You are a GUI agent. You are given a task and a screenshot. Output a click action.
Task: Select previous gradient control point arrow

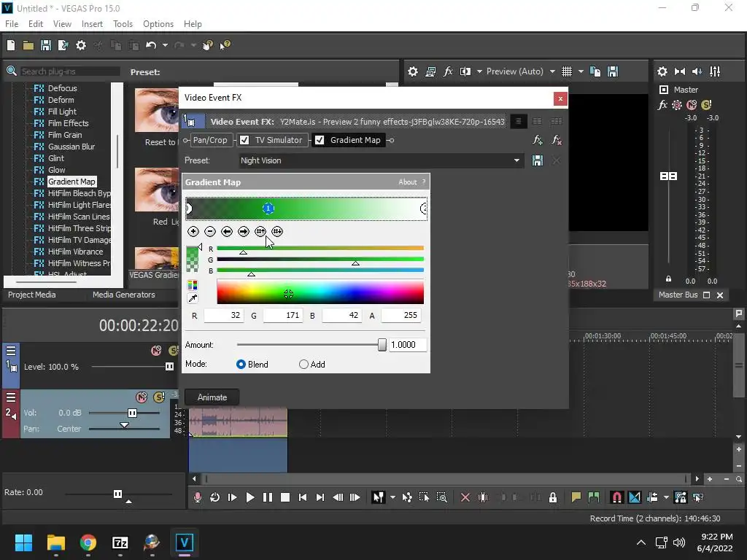tap(227, 231)
